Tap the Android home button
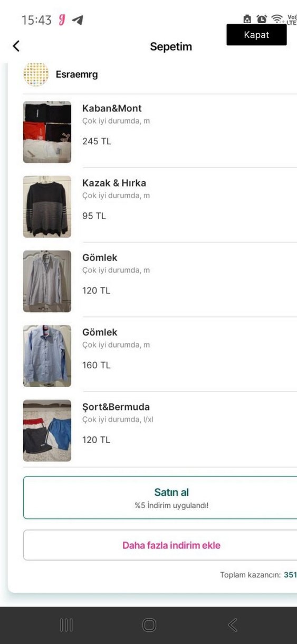The height and width of the screenshot is (644, 297). coord(149,625)
